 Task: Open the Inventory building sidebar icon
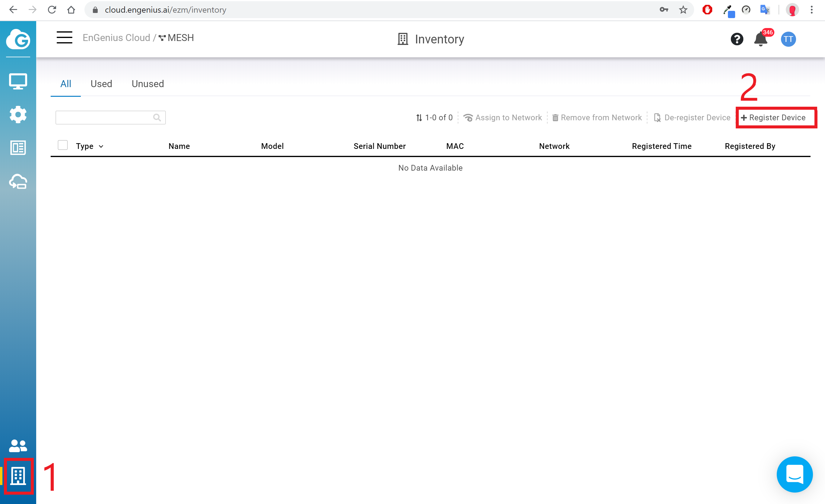coord(18,476)
